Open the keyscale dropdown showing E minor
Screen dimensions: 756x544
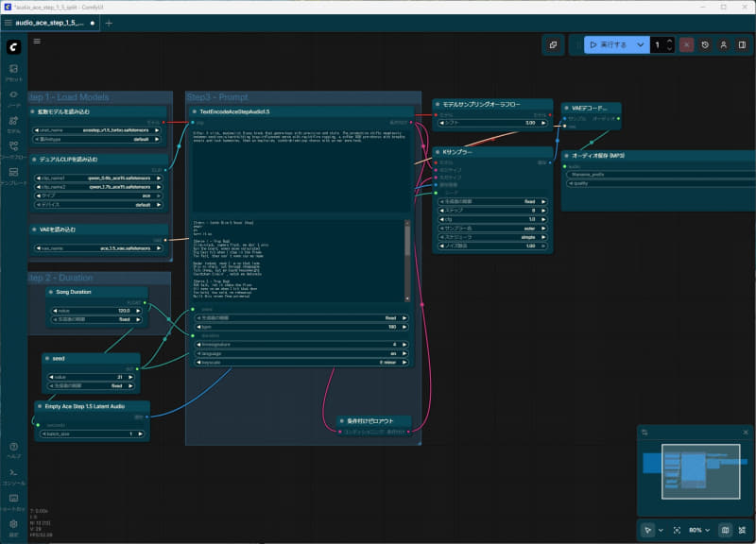click(x=301, y=363)
